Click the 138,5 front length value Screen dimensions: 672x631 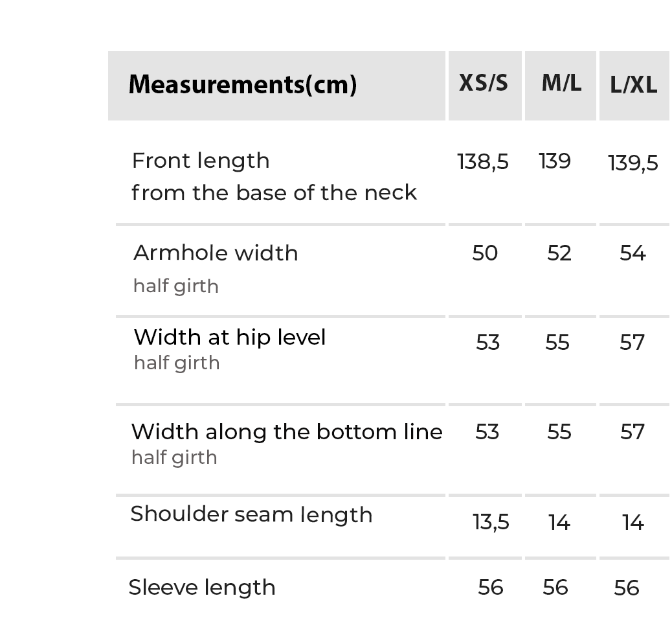click(483, 161)
